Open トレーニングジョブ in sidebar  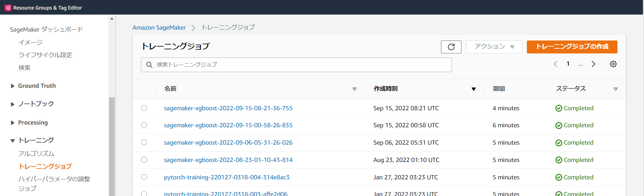[45, 166]
